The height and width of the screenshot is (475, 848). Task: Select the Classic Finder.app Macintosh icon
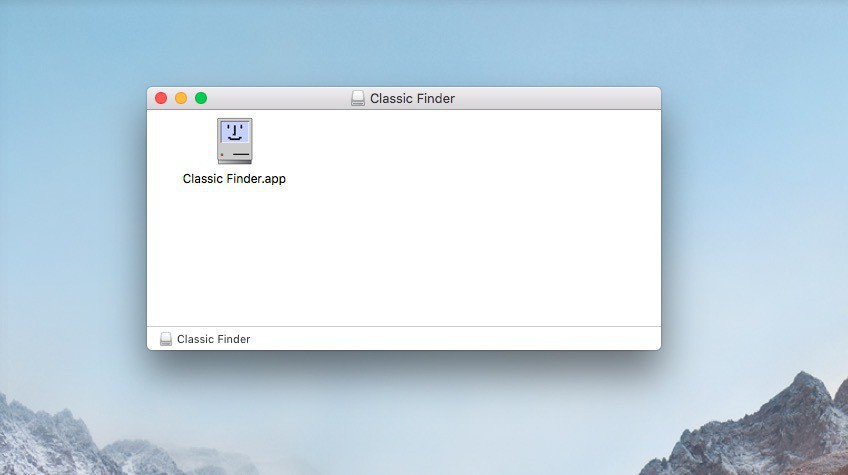click(235, 141)
